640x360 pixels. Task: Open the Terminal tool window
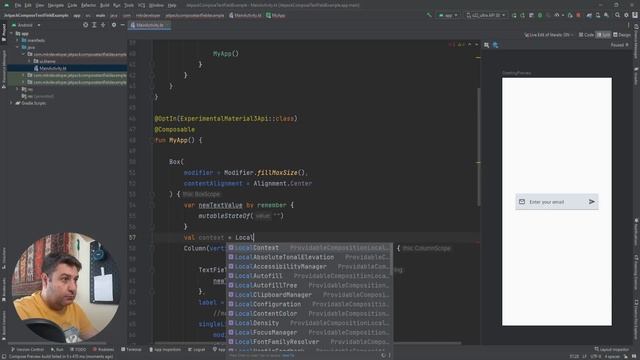tap(131, 349)
